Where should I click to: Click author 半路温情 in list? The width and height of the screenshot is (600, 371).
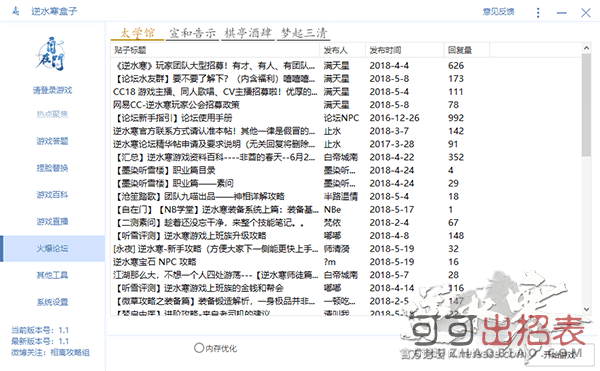[341, 197]
